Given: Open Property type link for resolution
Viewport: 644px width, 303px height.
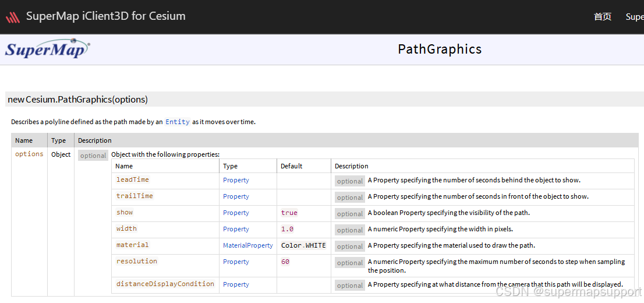Looking at the screenshot, I should (x=236, y=262).
